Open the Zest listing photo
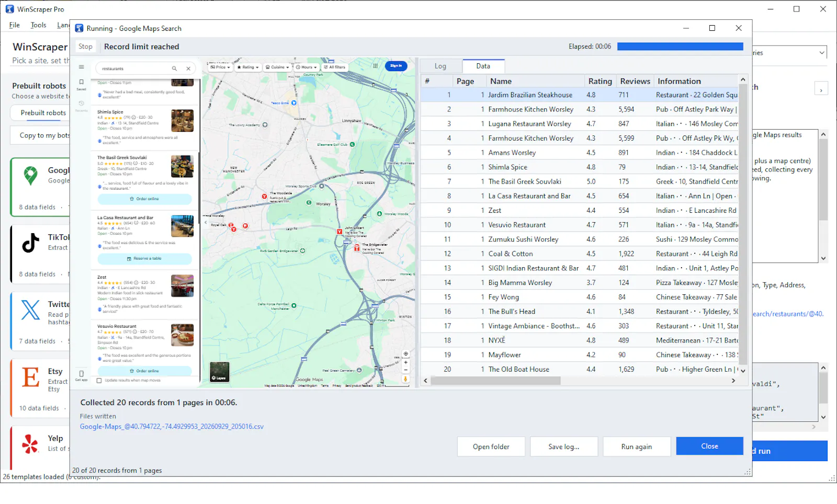The height and width of the screenshot is (504, 837). click(182, 286)
